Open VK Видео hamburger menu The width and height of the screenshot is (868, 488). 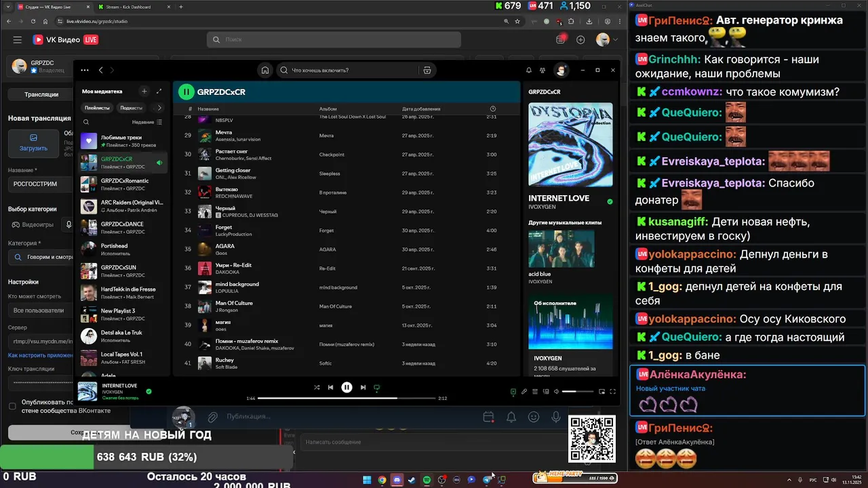point(18,40)
